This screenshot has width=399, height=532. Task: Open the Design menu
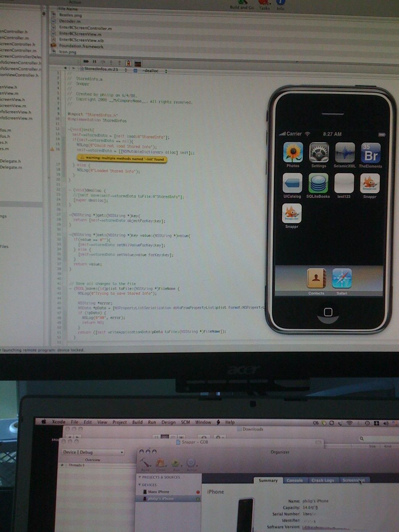(x=168, y=422)
